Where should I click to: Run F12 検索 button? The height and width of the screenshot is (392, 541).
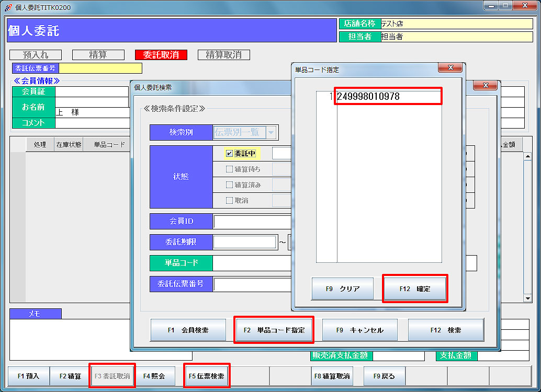(446, 330)
